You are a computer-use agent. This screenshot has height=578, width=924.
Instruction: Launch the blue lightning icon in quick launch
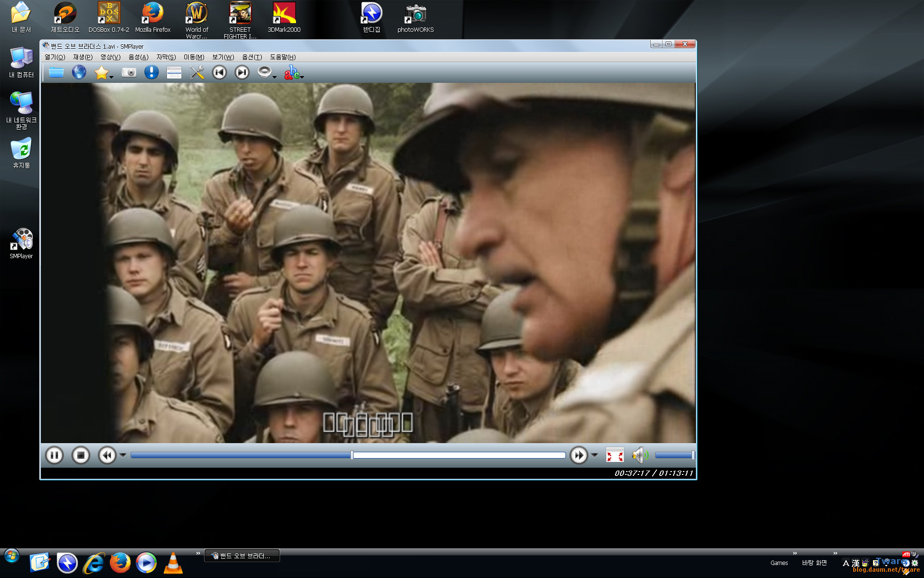click(x=67, y=563)
